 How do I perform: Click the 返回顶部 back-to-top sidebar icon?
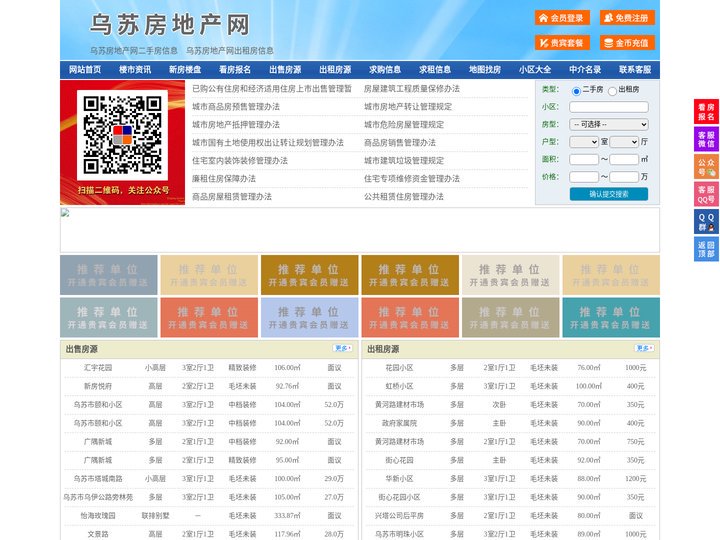pyautogui.click(x=706, y=249)
